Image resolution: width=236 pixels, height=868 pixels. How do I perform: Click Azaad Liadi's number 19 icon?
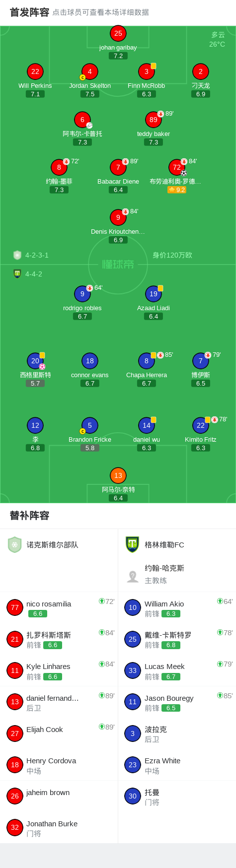pyautogui.click(x=154, y=294)
